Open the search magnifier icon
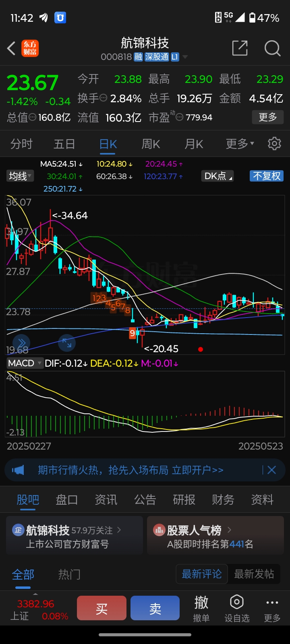 click(273, 48)
